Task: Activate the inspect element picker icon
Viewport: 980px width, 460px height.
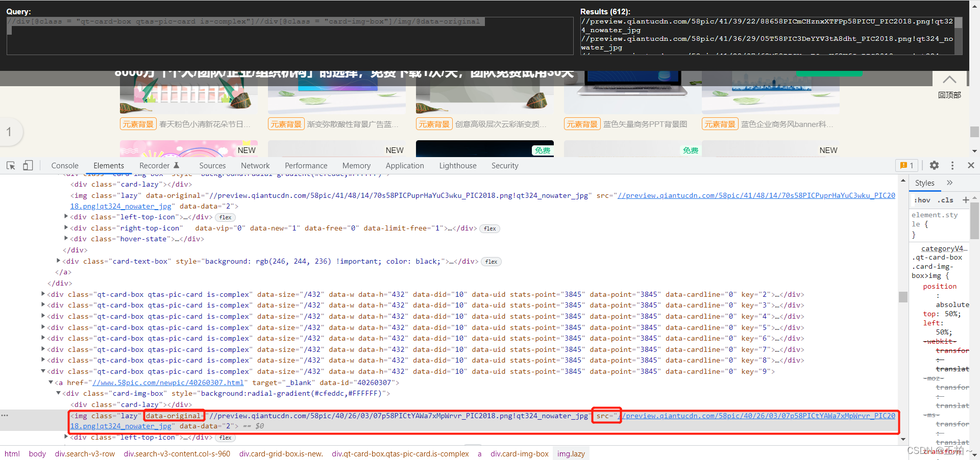Action: (x=11, y=165)
